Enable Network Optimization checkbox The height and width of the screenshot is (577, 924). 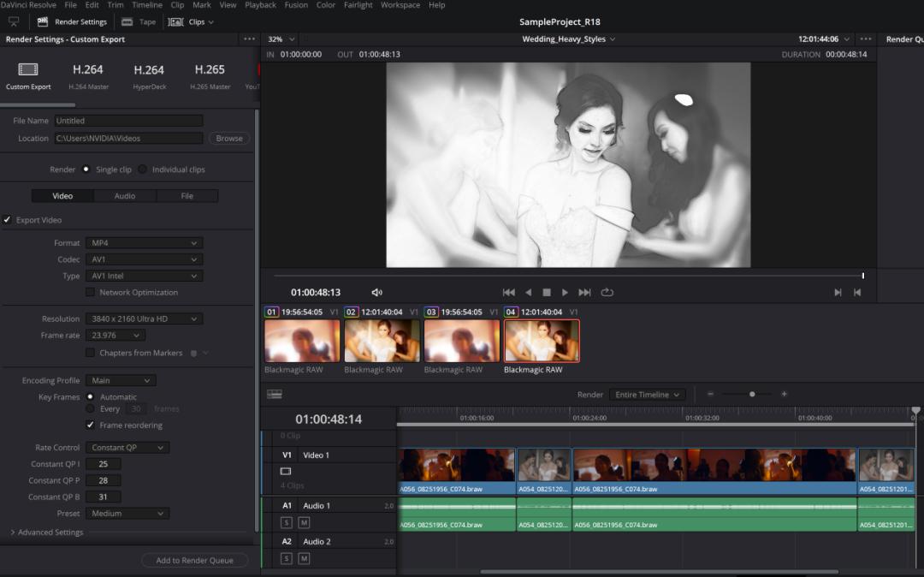click(91, 293)
